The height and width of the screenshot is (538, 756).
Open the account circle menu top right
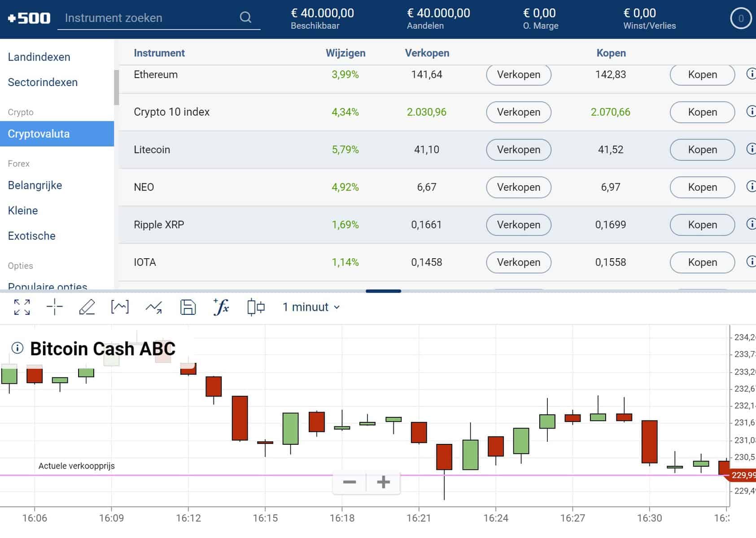741,18
